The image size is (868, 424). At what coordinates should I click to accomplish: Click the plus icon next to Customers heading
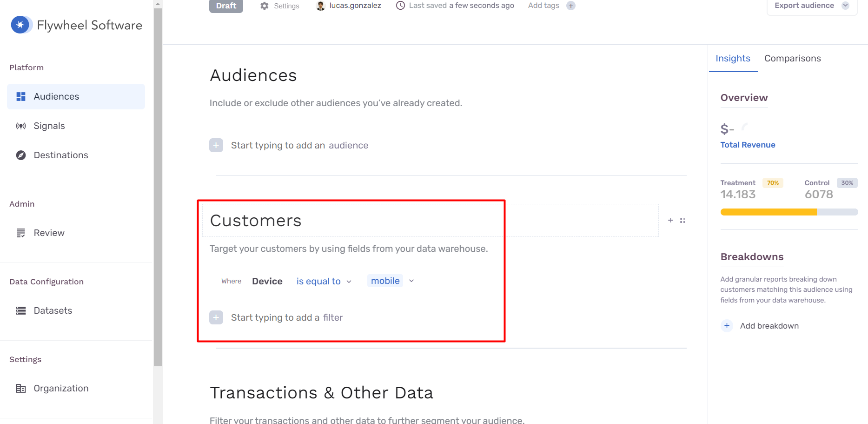670,220
